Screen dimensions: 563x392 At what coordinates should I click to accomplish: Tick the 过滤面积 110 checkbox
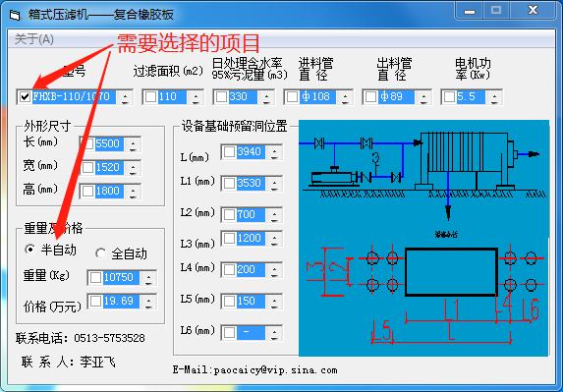coord(150,97)
